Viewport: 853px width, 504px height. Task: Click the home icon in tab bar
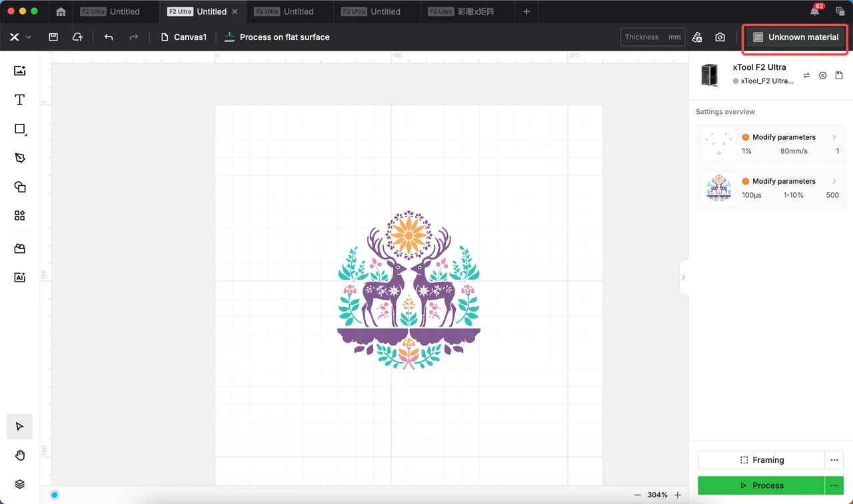click(x=61, y=12)
